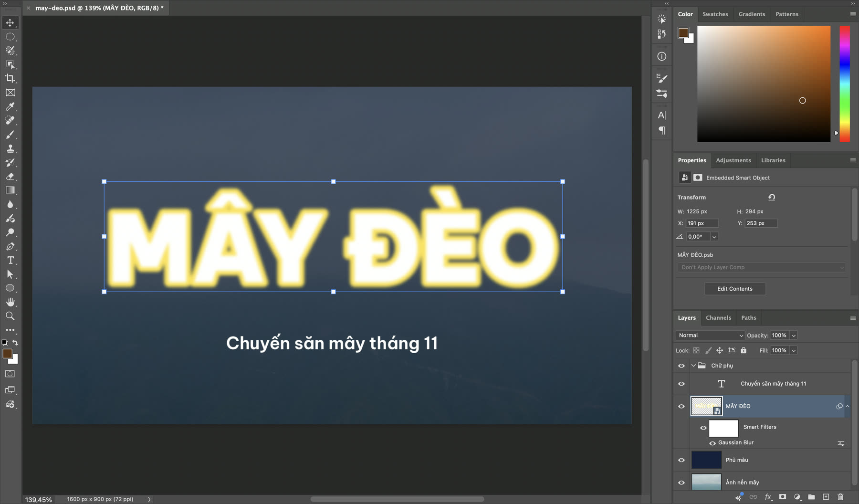This screenshot has height=504, width=859.
Task: Select the Eyedropper tool
Action: click(10, 106)
